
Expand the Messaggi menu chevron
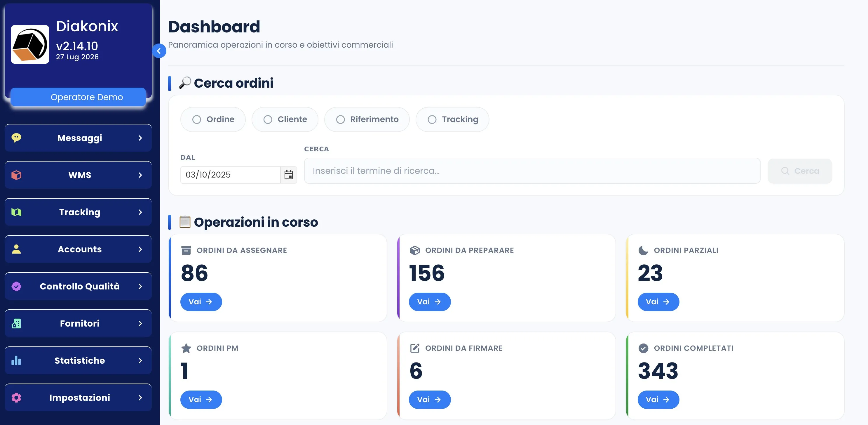tap(140, 138)
